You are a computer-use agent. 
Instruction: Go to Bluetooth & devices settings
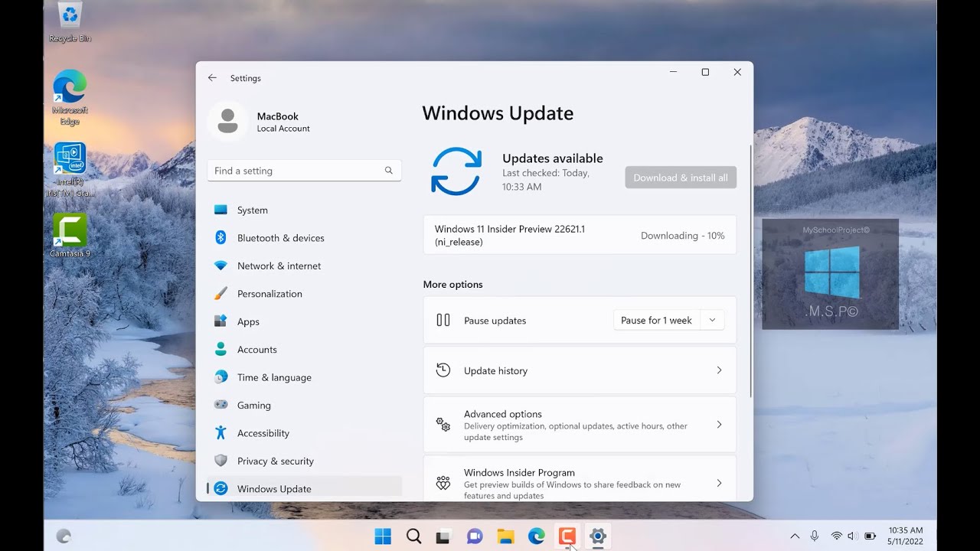[304, 237]
